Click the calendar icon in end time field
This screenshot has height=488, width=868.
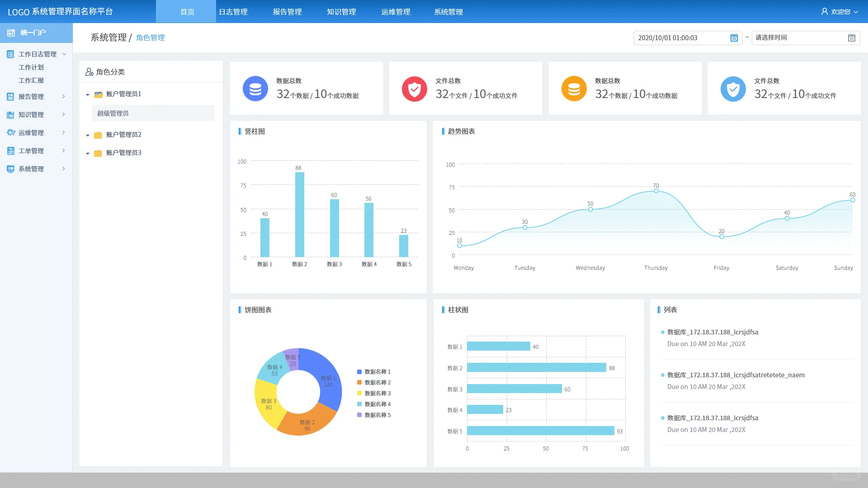pos(851,38)
